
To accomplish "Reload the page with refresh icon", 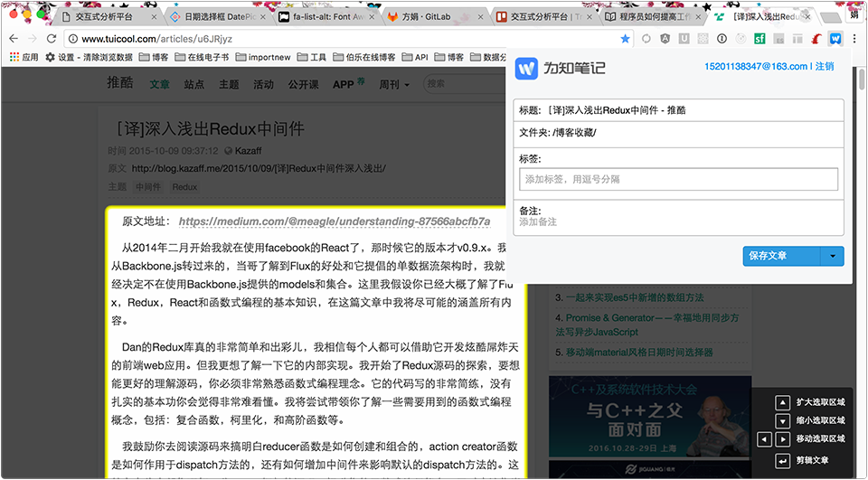I will (52, 39).
